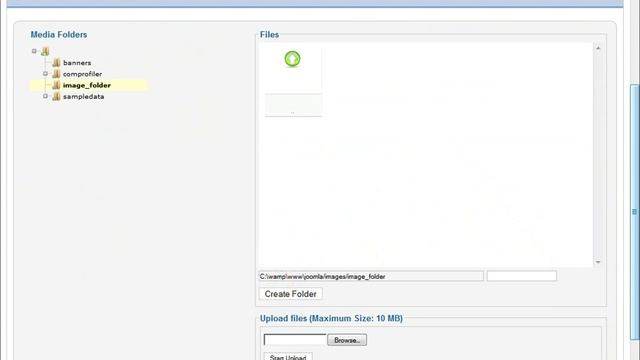The image size is (640, 360).
Task: Click Files panel scroll up arrow
Action: coord(598,48)
